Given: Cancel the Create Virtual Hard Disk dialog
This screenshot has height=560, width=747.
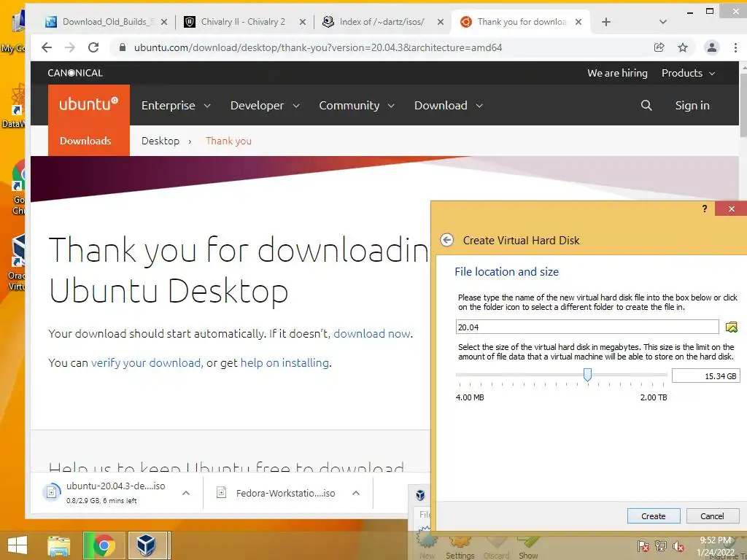Looking at the screenshot, I should [712, 516].
